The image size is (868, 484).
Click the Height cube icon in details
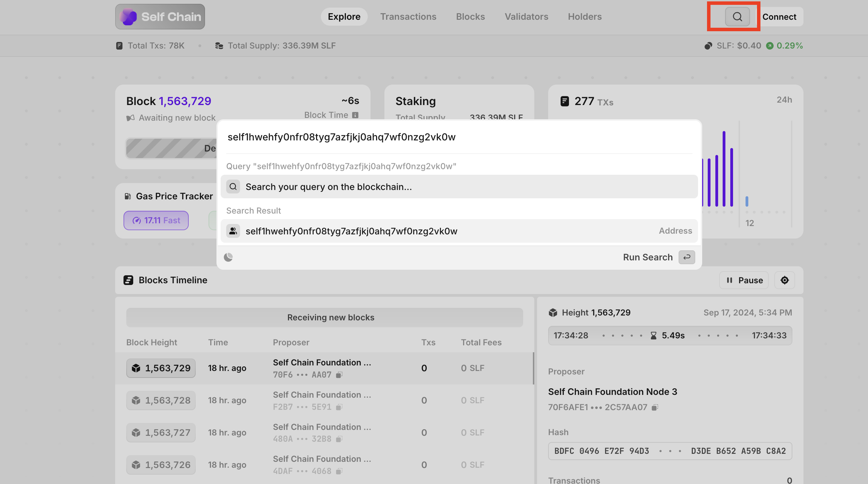pos(553,313)
